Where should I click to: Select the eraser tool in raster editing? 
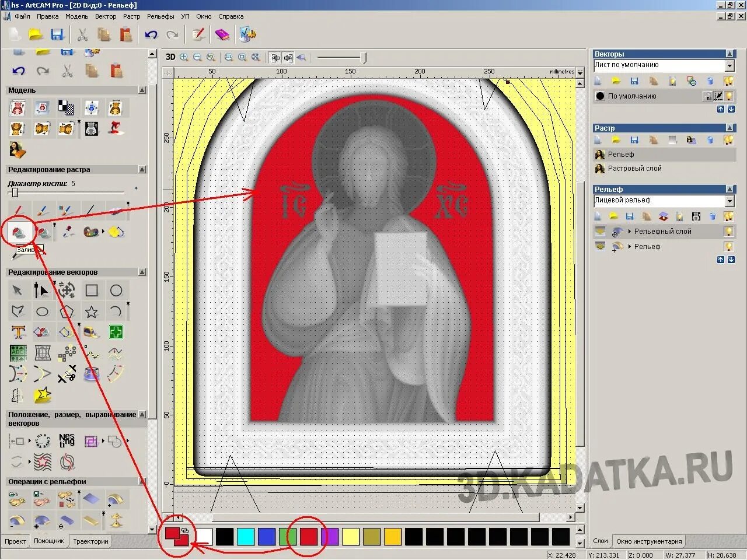(x=116, y=210)
